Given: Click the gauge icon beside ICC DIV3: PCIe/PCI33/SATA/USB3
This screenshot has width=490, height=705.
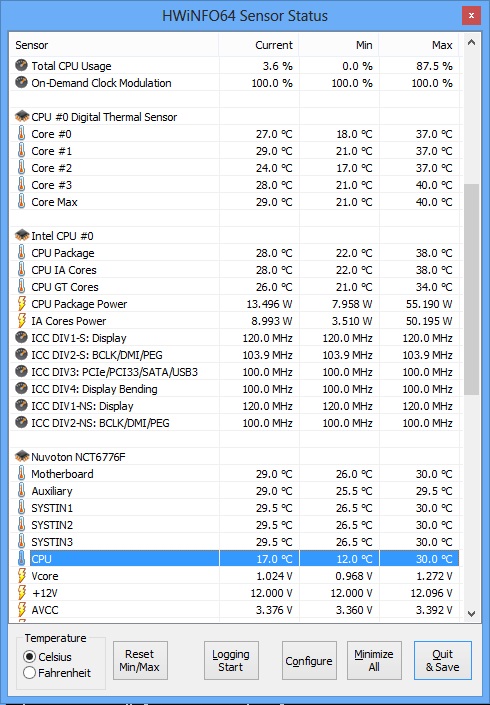Looking at the screenshot, I should point(21,372).
